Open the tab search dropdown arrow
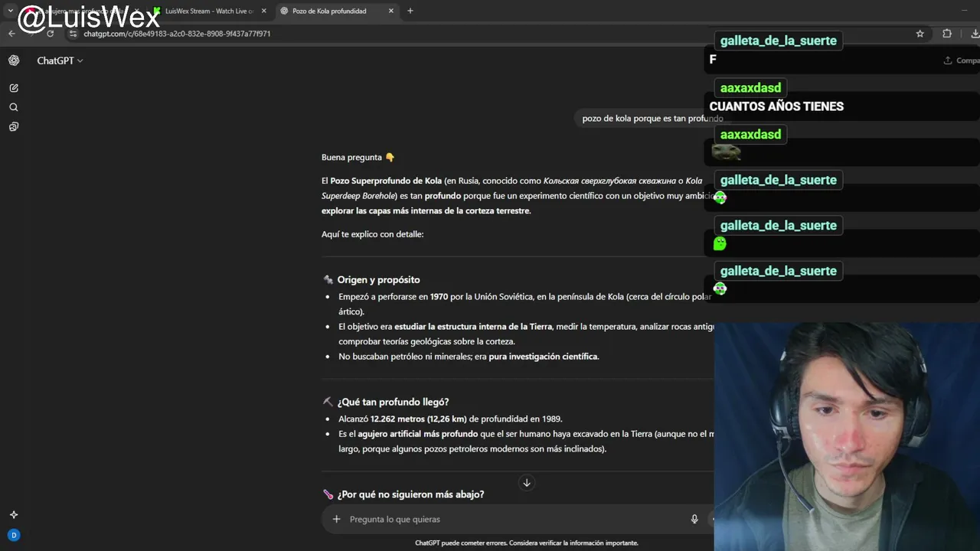The width and height of the screenshot is (980, 551). click(x=10, y=11)
